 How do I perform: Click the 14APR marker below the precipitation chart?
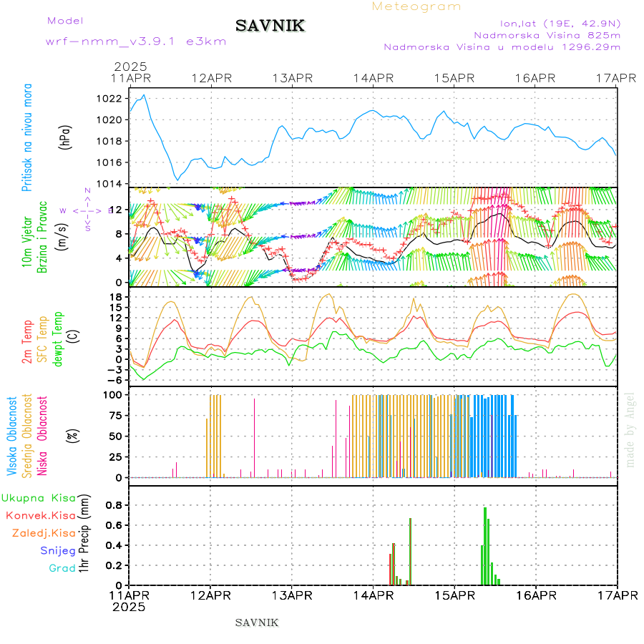click(x=372, y=594)
